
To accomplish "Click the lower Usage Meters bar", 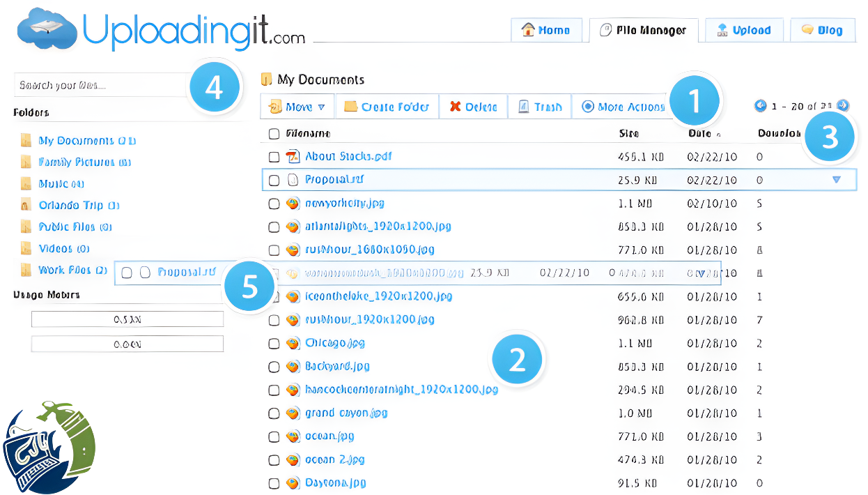I will pos(127,344).
